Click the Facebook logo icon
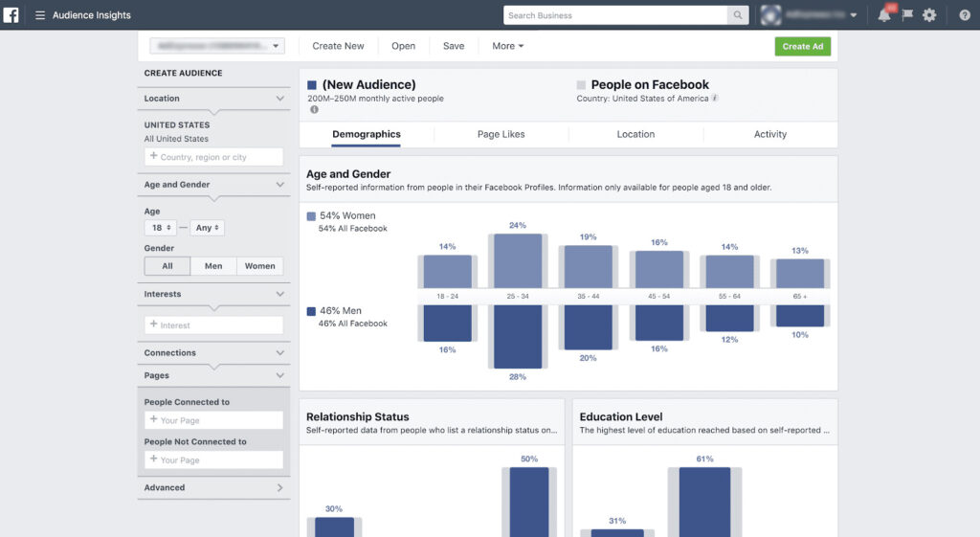The image size is (980, 537). pyautogui.click(x=11, y=14)
